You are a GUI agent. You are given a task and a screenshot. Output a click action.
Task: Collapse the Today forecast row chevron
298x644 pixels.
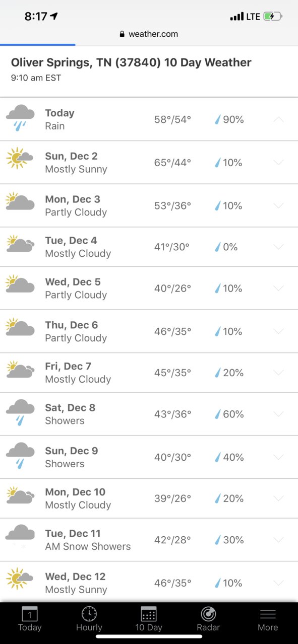[278, 119]
